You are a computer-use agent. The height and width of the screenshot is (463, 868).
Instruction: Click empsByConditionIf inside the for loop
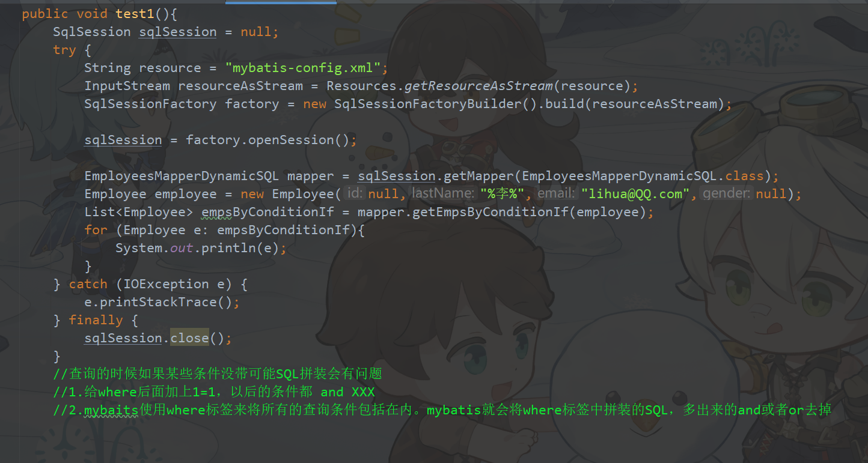[283, 230]
